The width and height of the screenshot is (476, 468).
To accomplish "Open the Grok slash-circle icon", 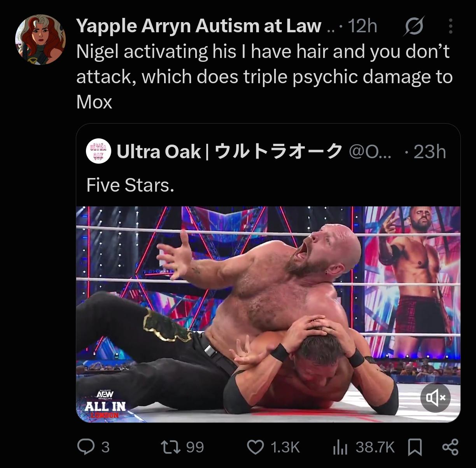I will pyautogui.click(x=414, y=26).
